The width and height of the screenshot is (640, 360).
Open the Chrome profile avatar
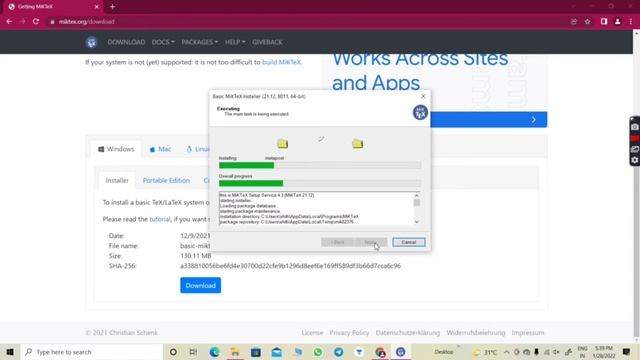[x=618, y=22]
